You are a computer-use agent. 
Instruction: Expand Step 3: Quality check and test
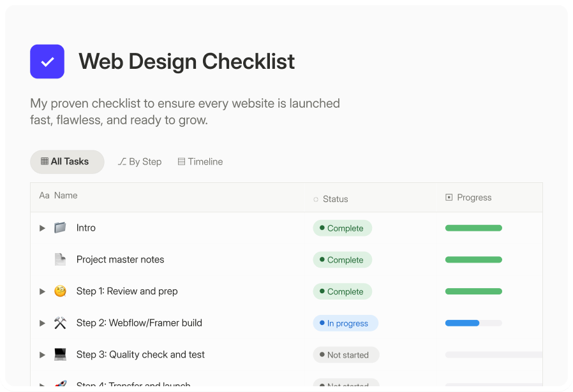click(x=42, y=355)
